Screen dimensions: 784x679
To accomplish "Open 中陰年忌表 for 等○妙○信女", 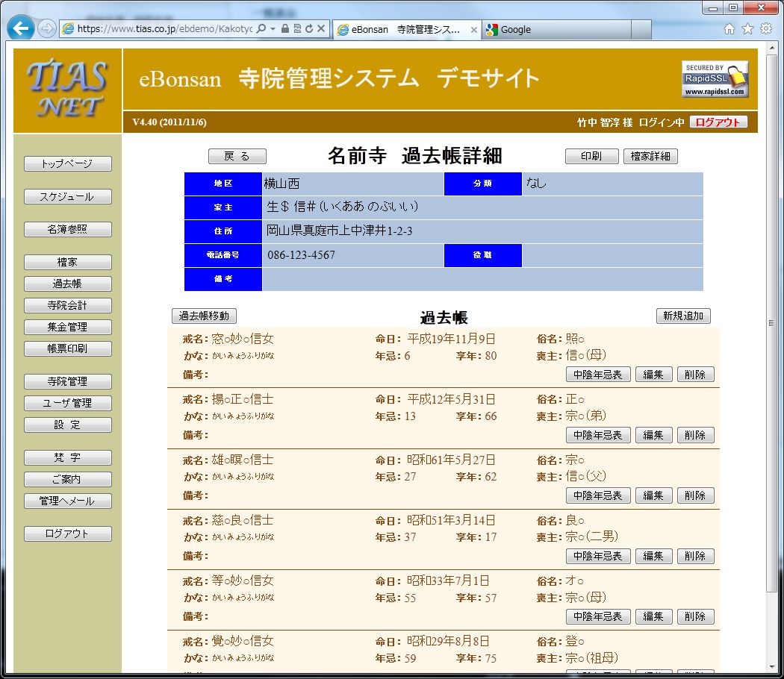I will (x=598, y=616).
